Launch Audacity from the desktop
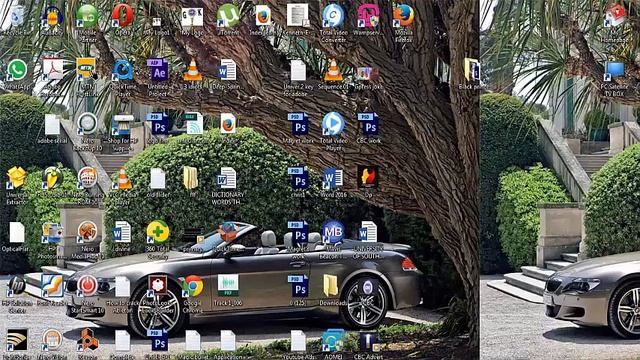Screen dimensions: 640x360 click(x=52, y=17)
